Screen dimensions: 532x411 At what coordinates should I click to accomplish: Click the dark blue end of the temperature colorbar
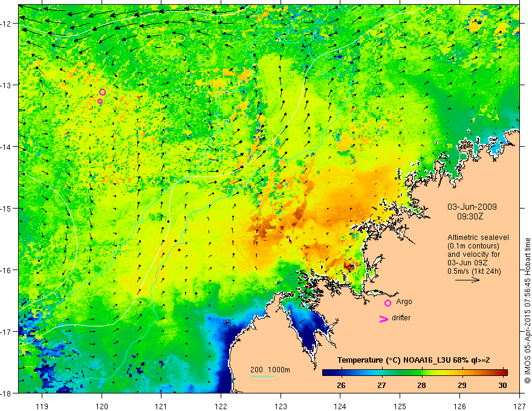tap(328, 372)
